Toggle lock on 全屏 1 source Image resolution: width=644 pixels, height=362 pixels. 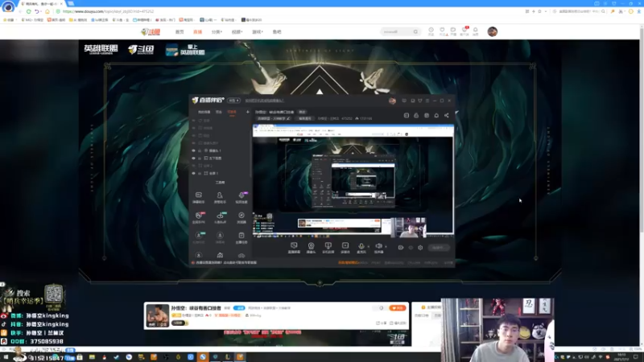click(200, 173)
